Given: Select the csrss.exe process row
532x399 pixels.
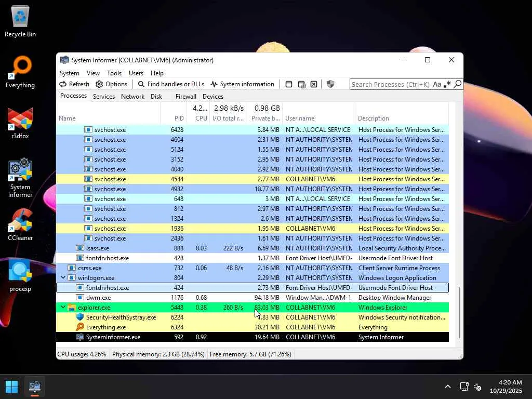Looking at the screenshot, I should (252, 268).
